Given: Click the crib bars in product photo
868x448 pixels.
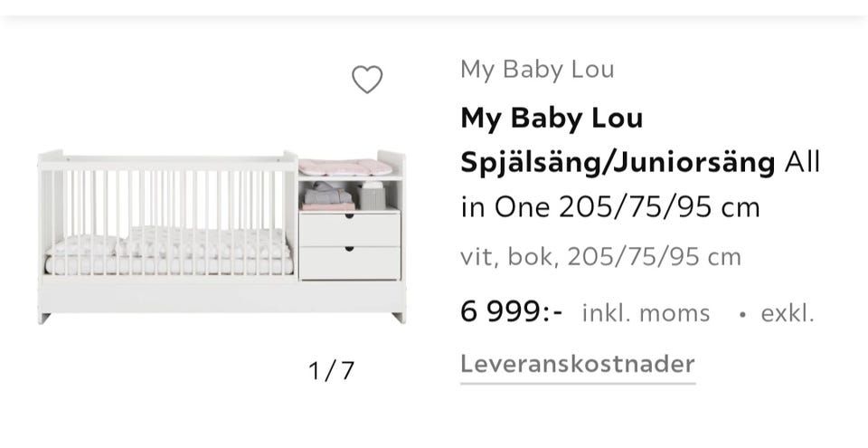Looking at the screenshot, I should tap(181, 199).
